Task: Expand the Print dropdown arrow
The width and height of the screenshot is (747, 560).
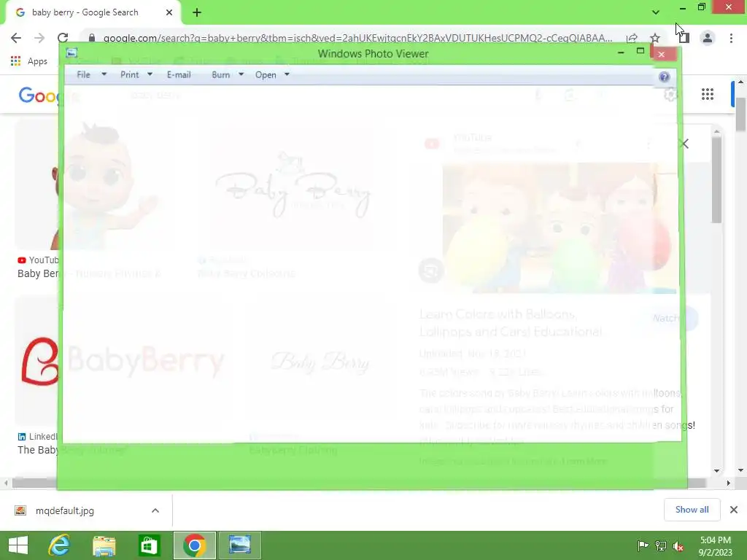Action: point(150,74)
